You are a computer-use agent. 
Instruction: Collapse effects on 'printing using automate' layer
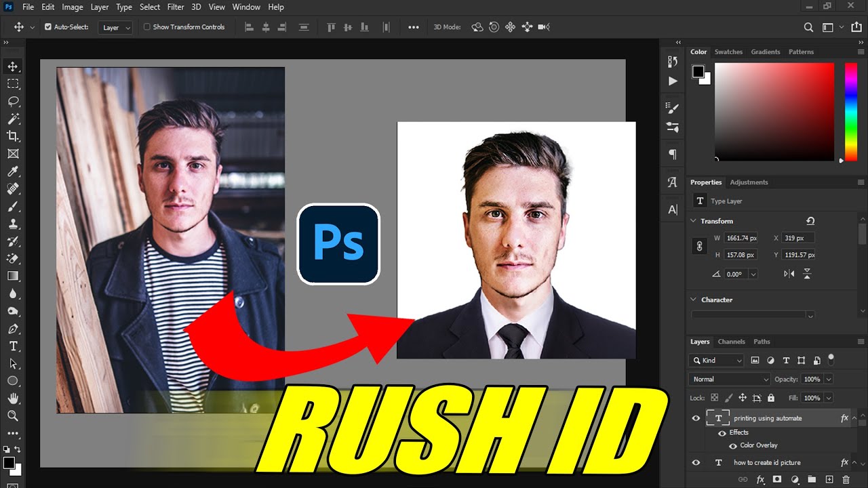point(854,418)
